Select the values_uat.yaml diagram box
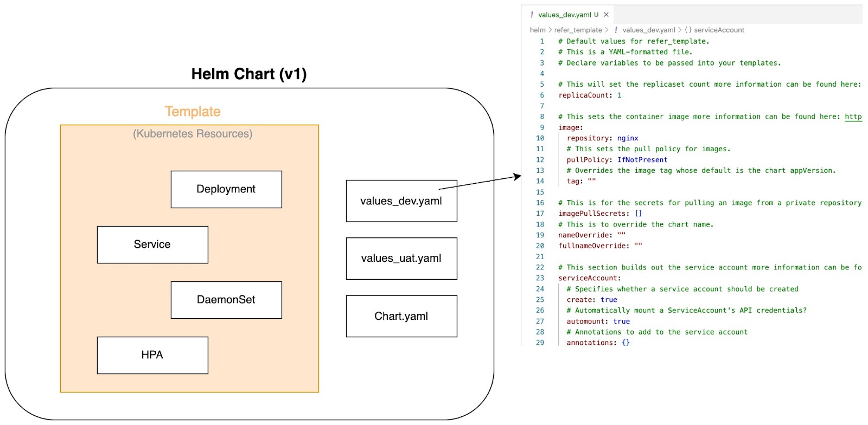This screenshot has width=868, height=425. [401, 259]
